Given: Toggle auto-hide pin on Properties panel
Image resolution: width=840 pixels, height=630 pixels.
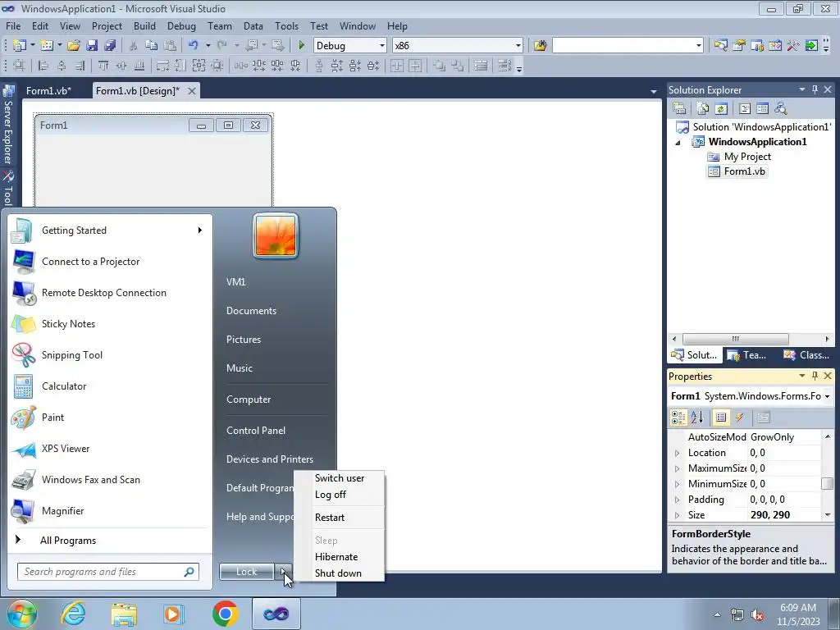Looking at the screenshot, I should tap(815, 376).
